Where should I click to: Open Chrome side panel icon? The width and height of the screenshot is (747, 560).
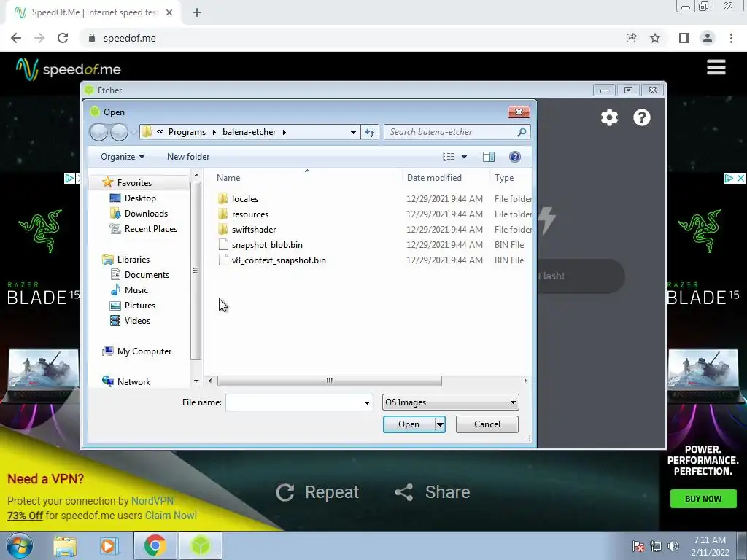point(684,38)
